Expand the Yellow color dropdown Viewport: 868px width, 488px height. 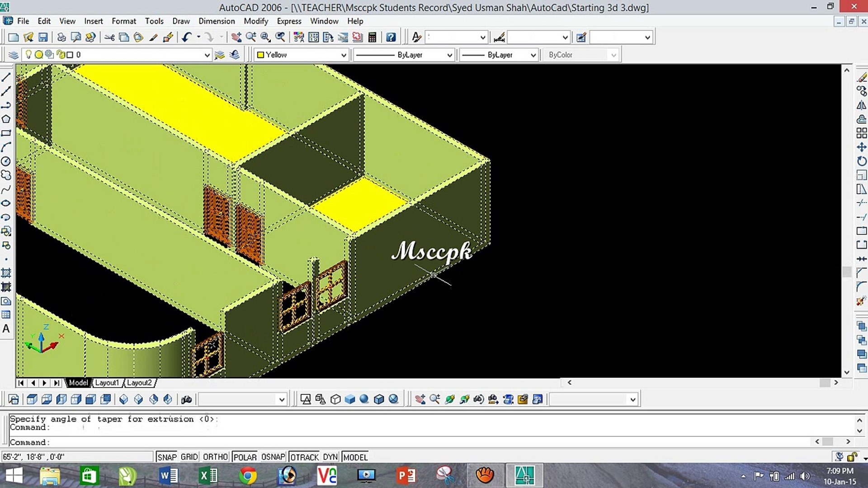[x=344, y=55]
